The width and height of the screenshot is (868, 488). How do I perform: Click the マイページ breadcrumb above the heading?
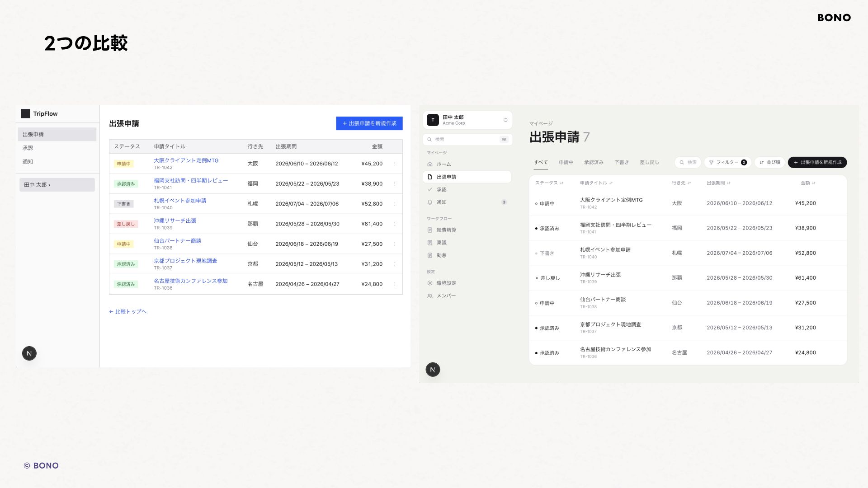541,123
